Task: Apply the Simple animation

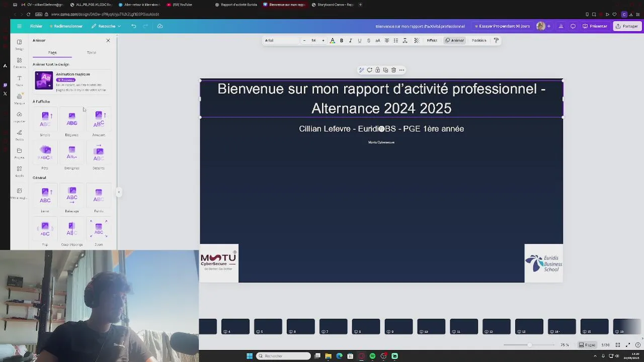Action: coord(45,123)
